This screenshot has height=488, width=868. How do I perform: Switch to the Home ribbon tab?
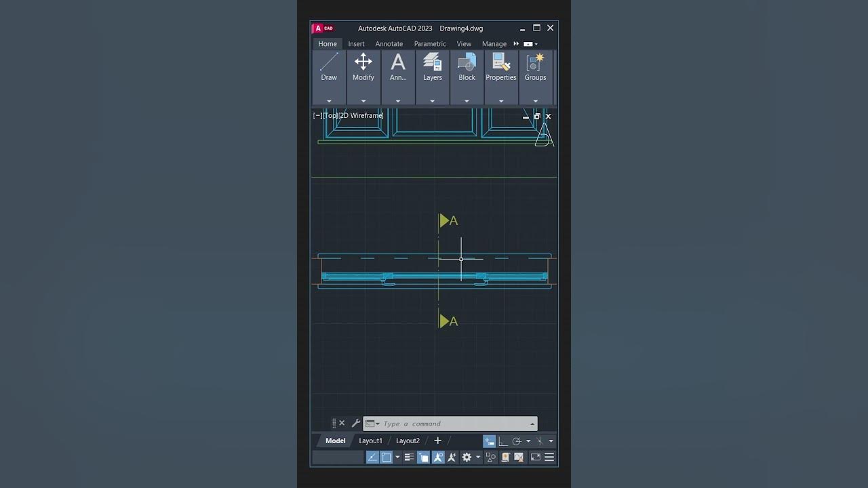pos(328,43)
